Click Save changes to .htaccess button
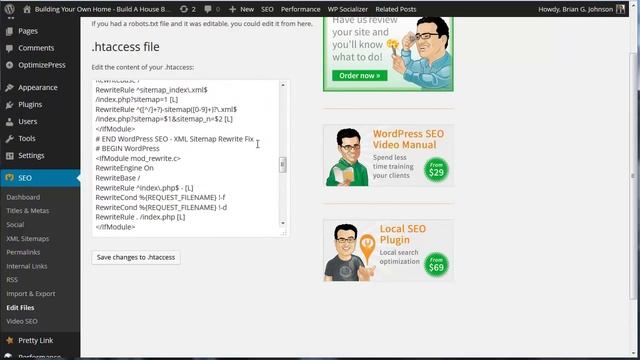 tap(136, 258)
